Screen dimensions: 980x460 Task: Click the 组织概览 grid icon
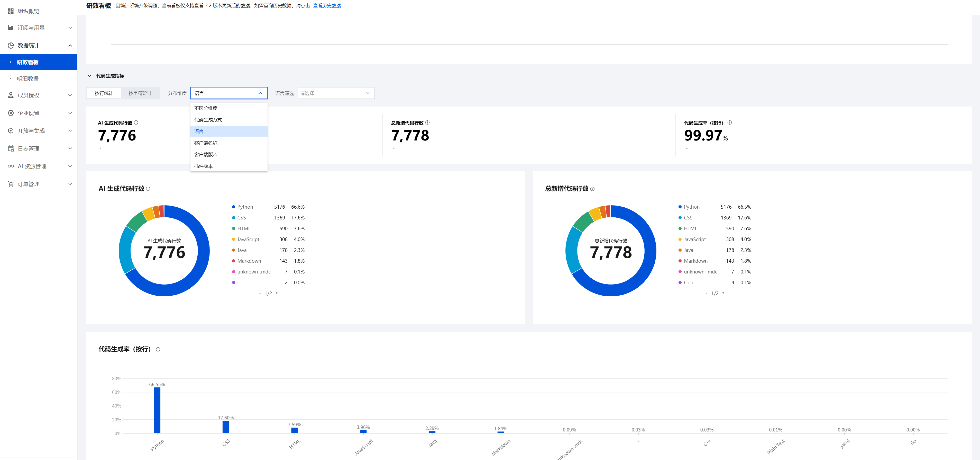[x=11, y=11]
